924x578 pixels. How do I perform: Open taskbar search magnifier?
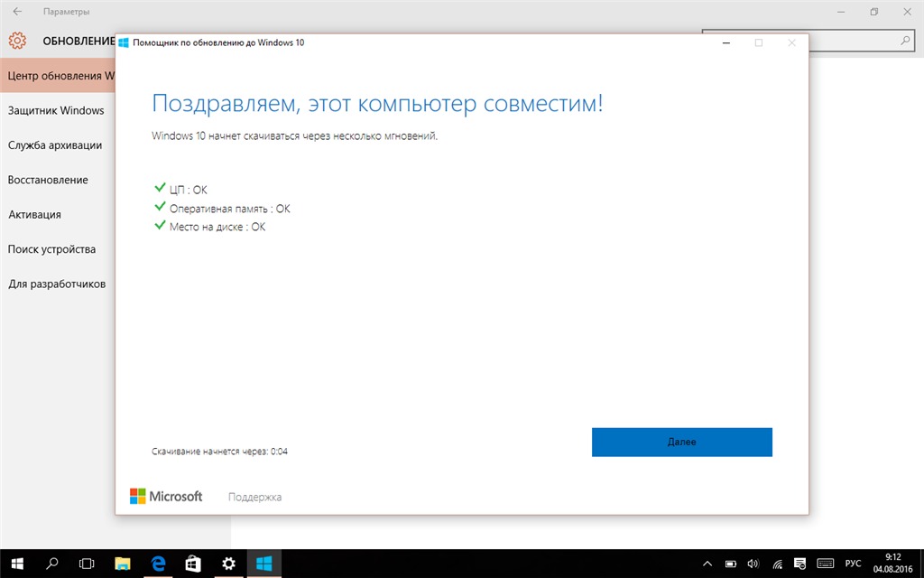pos(51,564)
